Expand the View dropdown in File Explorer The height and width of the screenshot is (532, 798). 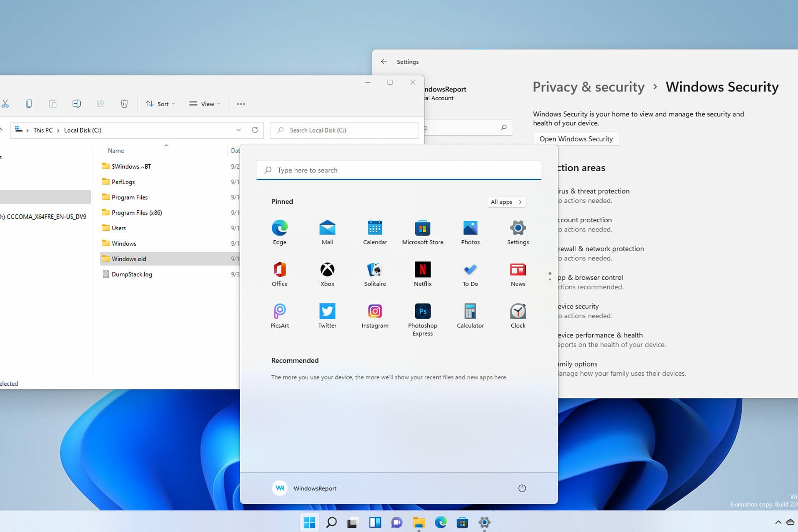[204, 103]
